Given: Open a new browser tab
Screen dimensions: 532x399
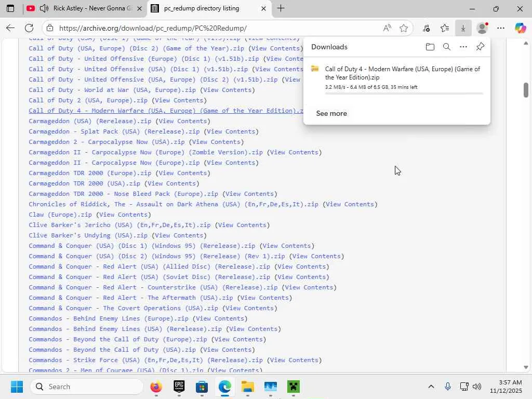Looking at the screenshot, I should pos(281,8).
